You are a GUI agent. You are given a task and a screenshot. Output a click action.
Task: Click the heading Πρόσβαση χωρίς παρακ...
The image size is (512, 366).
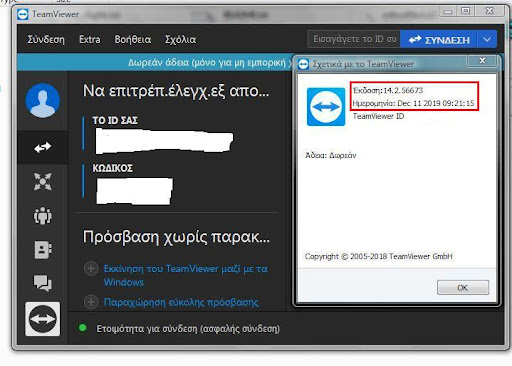pyautogui.click(x=176, y=237)
